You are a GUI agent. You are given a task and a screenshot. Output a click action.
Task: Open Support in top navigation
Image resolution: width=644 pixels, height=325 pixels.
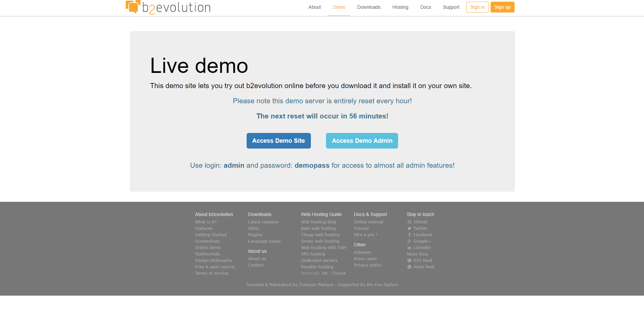(451, 7)
